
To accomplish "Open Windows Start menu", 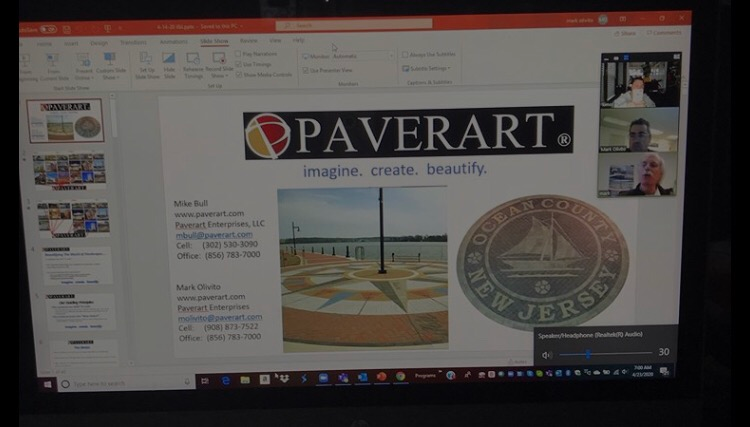I will pos(47,384).
